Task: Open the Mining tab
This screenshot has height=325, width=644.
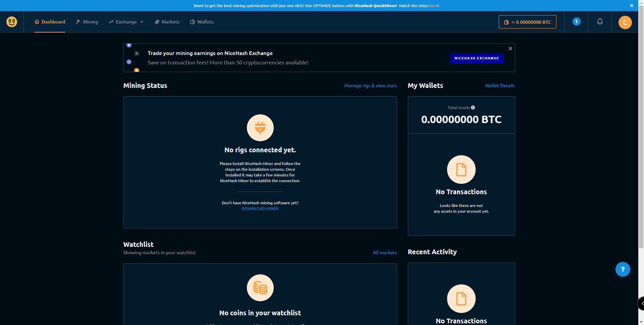Action: [87, 22]
